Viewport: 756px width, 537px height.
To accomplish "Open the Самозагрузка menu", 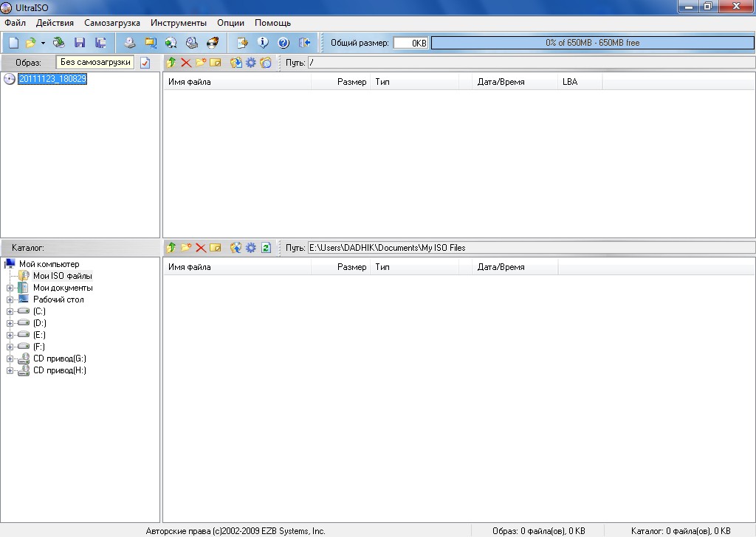I will point(112,23).
